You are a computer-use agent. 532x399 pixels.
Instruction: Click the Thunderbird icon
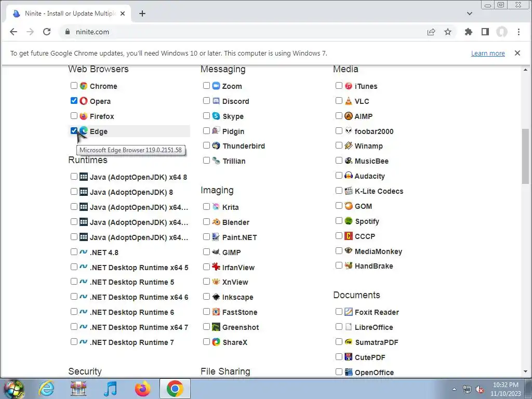click(x=216, y=145)
